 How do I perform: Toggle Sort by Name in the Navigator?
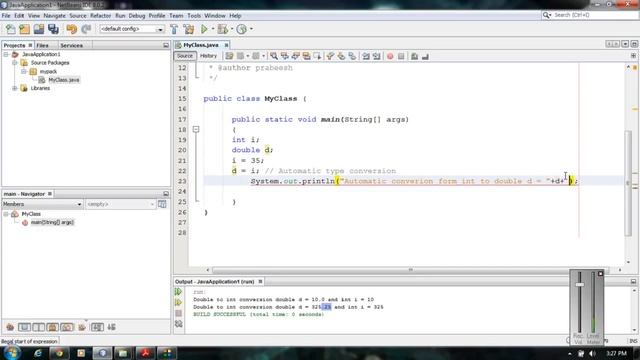point(97,327)
